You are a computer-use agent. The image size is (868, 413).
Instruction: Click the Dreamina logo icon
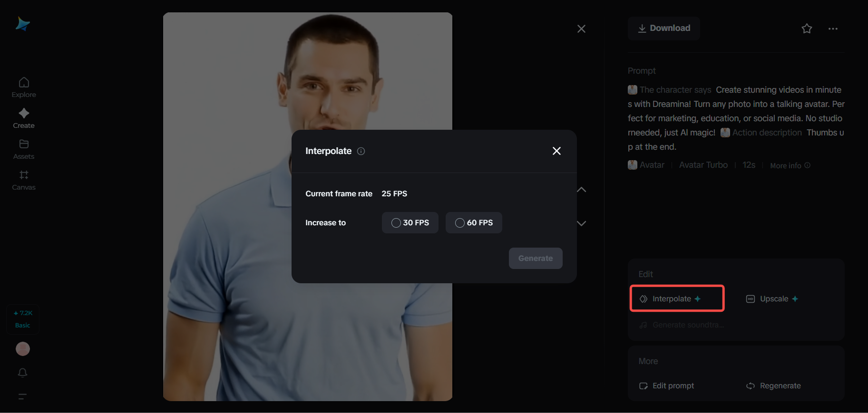click(x=22, y=24)
